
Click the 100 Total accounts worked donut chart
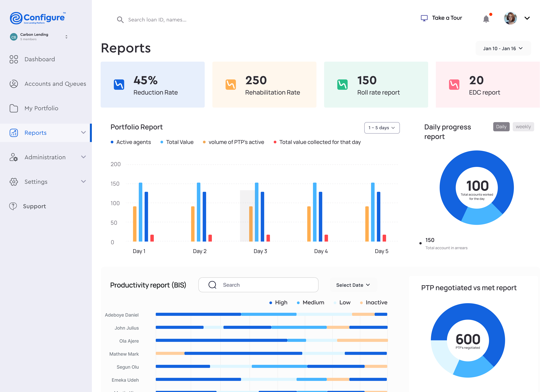477,188
